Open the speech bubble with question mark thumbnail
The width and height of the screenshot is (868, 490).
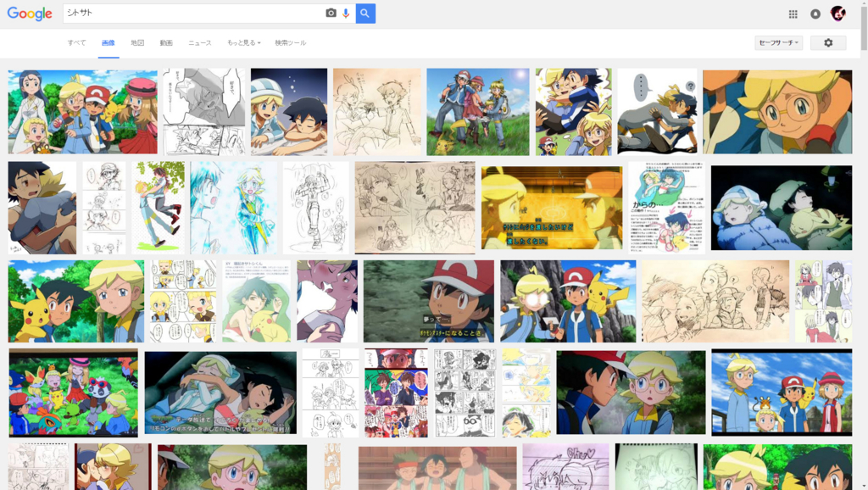pyautogui.click(x=658, y=112)
